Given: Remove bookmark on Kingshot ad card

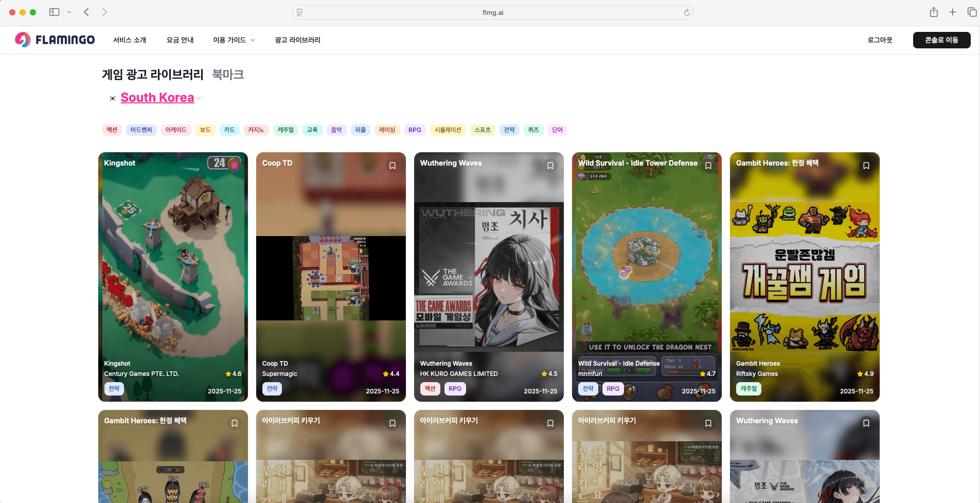Looking at the screenshot, I should click(x=235, y=165).
